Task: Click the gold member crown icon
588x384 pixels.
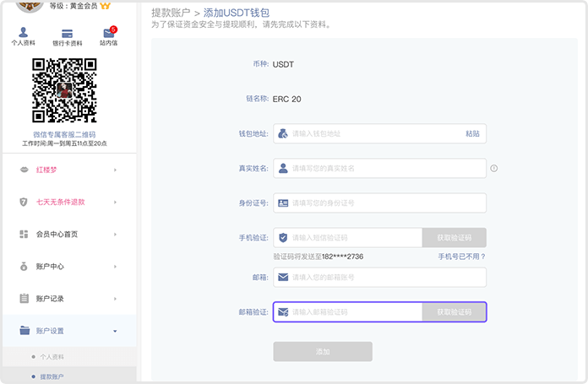Action: pyautogui.click(x=106, y=6)
